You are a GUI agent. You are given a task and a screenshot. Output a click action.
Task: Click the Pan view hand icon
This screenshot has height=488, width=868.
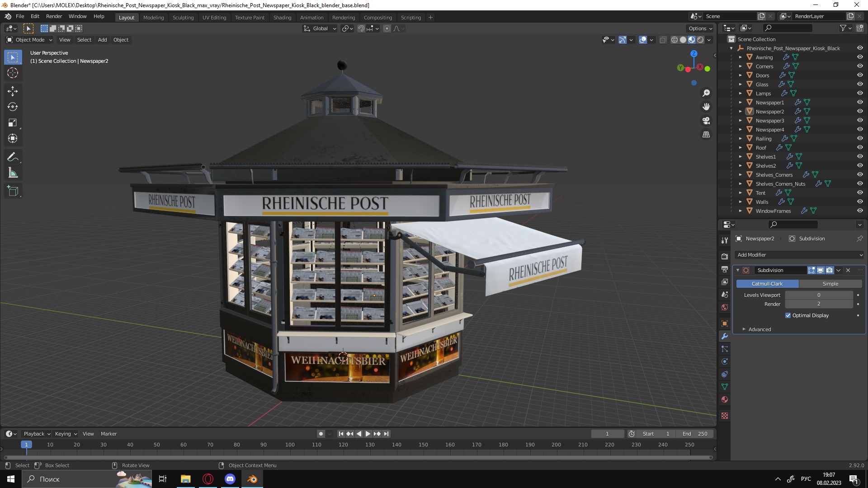(x=706, y=107)
